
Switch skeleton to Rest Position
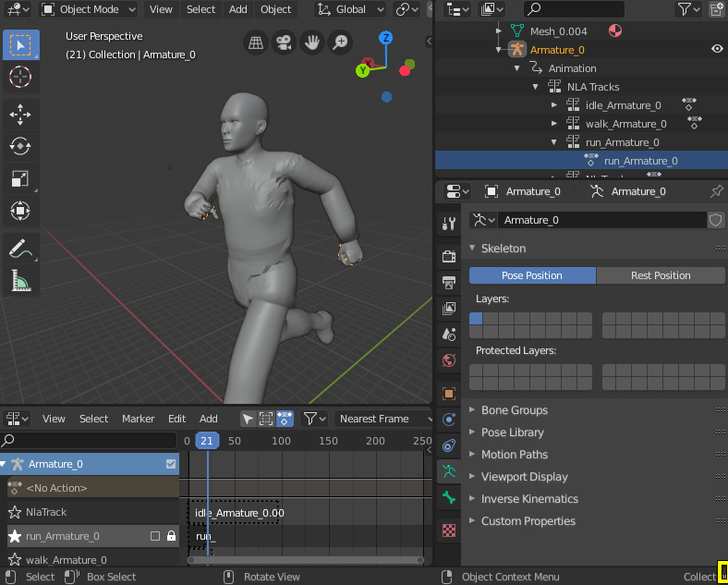(660, 275)
